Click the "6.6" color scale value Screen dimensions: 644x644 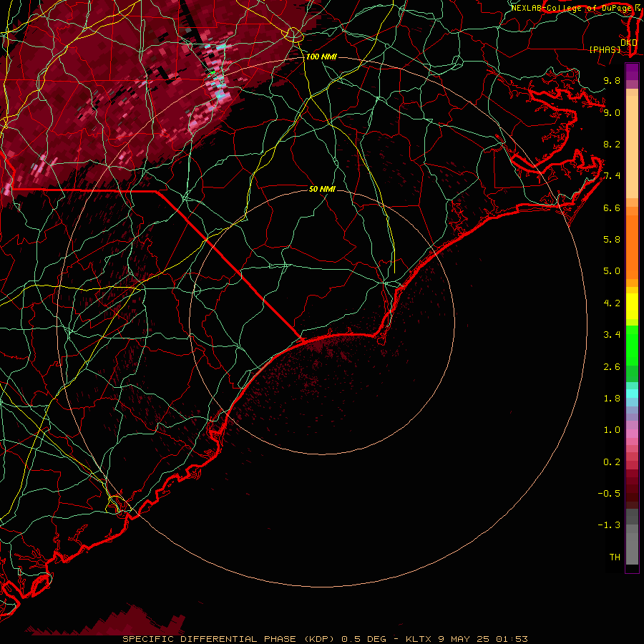(612, 208)
